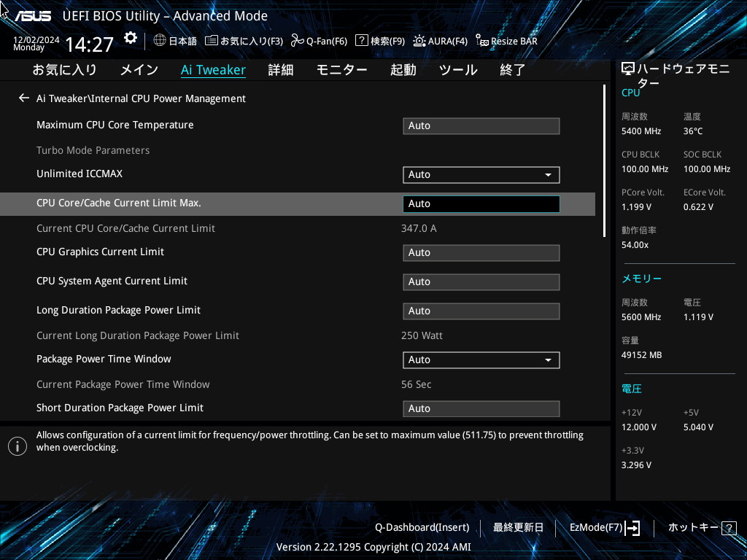Viewport: 747px width, 560px height.
Task: Click the 250 Watt value
Action: 422,335
